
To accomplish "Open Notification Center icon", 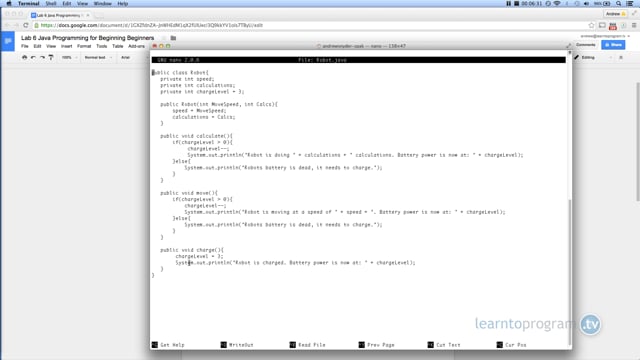I will pos(630,4).
